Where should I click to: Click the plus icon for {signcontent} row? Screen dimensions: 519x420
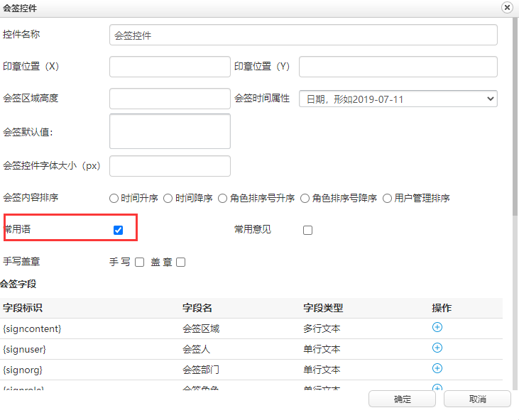coord(437,327)
